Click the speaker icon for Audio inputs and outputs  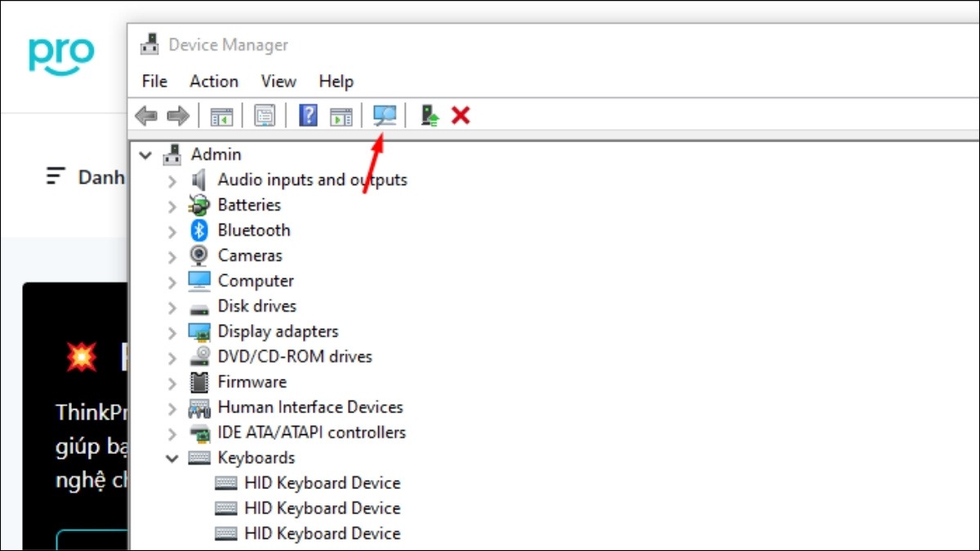(x=198, y=180)
